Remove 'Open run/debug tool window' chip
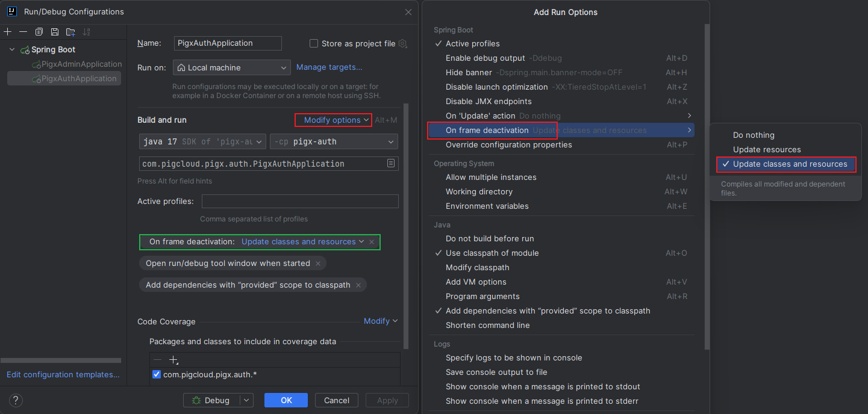Viewport: 868px width, 414px height. coord(318,263)
